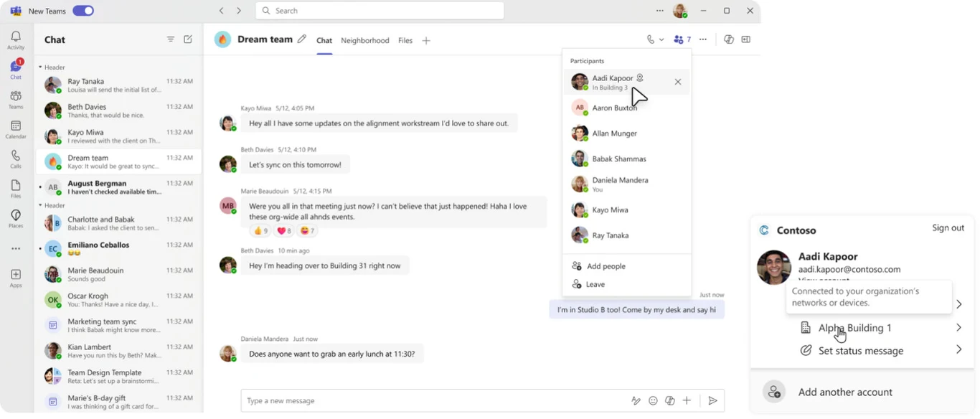Open the profile avatar in title bar

[x=679, y=11]
